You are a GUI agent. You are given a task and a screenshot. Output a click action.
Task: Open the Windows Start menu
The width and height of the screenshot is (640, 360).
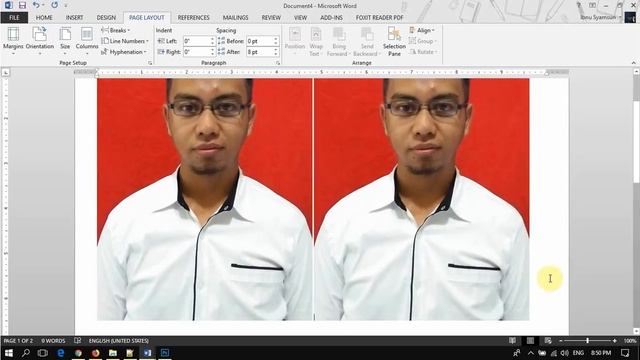coord(8,353)
